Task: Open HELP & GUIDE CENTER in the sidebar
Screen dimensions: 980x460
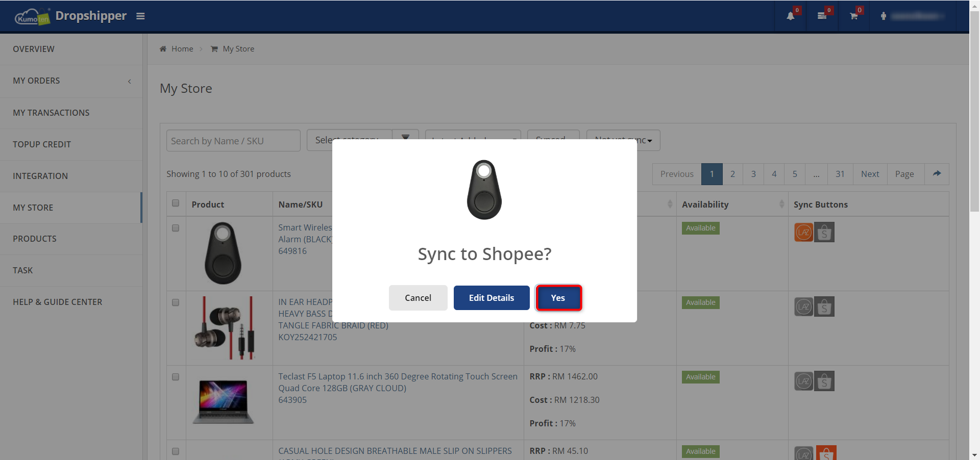Action: click(71, 302)
